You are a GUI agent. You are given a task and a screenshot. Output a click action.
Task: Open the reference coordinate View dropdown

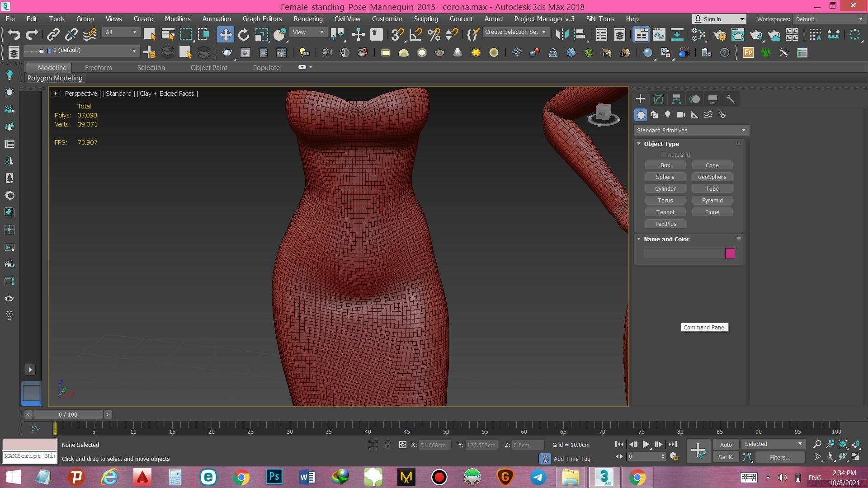tap(308, 32)
